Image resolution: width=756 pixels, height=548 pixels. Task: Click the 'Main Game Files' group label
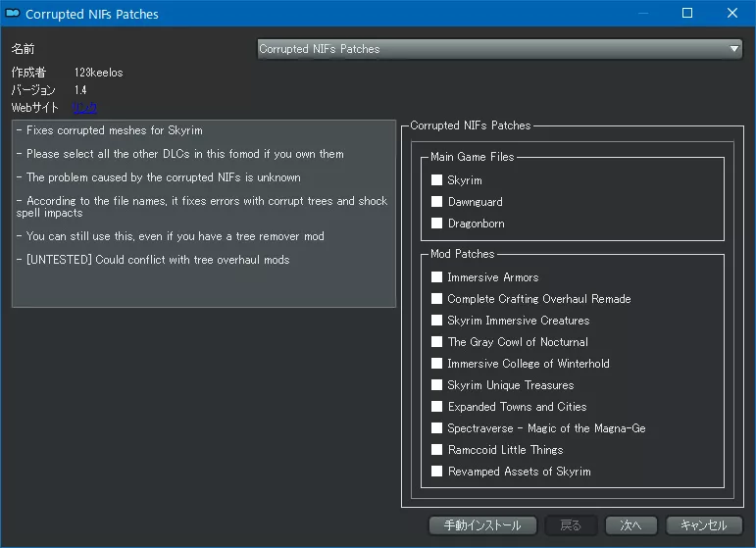point(472,157)
